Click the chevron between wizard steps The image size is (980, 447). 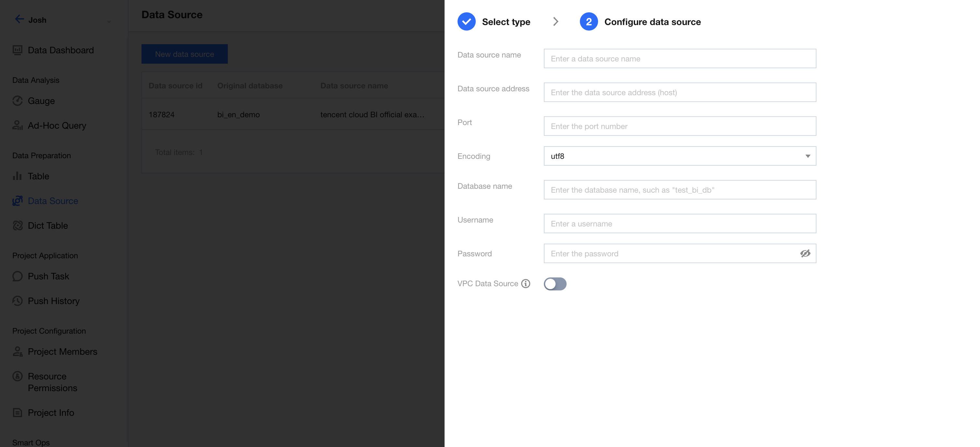point(556,22)
